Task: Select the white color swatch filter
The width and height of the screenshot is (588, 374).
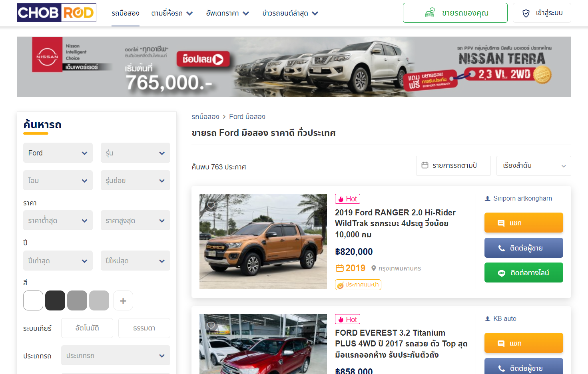Action: pyautogui.click(x=33, y=300)
